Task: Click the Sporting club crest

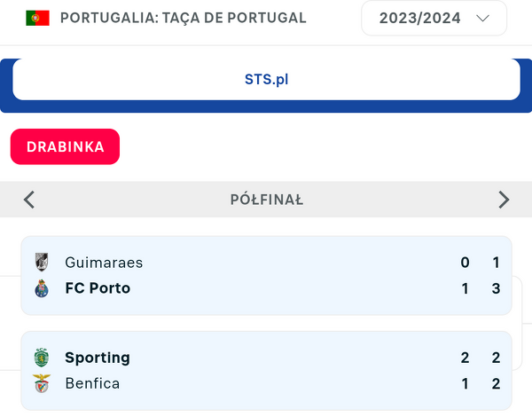Action: point(42,358)
